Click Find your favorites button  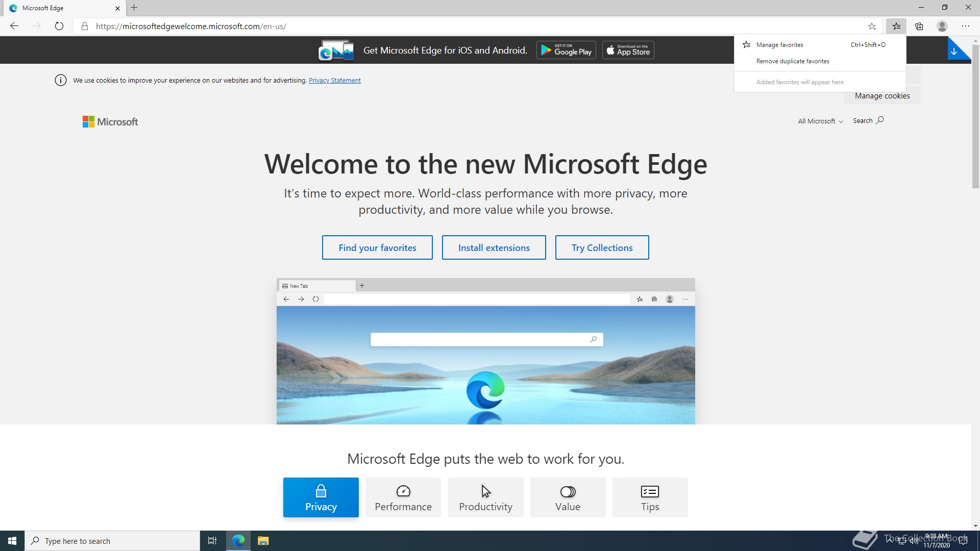coord(377,247)
